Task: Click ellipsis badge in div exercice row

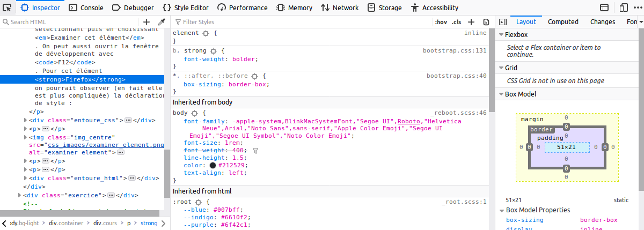Action: coord(112,195)
